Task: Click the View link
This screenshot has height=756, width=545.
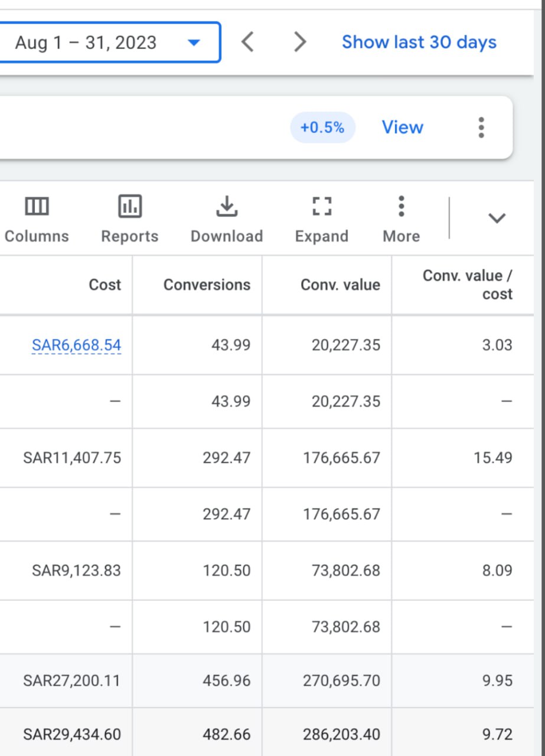Action: (x=403, y=128)
